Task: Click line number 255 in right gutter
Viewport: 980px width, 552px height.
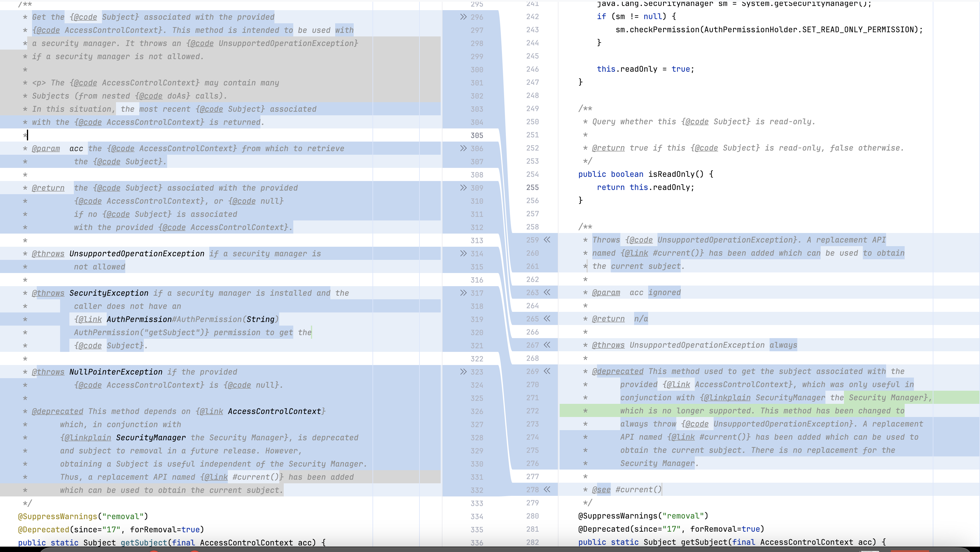Action: coord(532,187)
